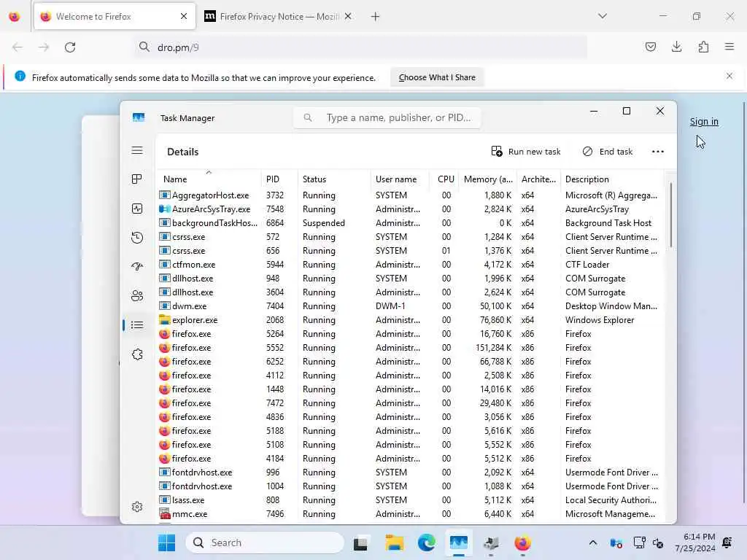The width and height of the screenshot is (747, 560).
Task: Click Task Manager icon on taskbar
Action: pos(458,542)
